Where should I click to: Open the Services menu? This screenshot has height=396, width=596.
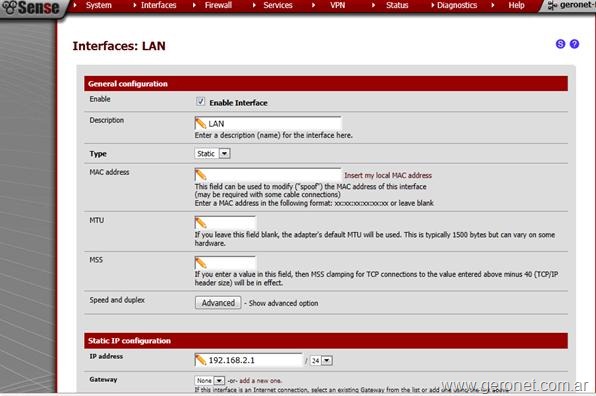[x=278, y=5]
